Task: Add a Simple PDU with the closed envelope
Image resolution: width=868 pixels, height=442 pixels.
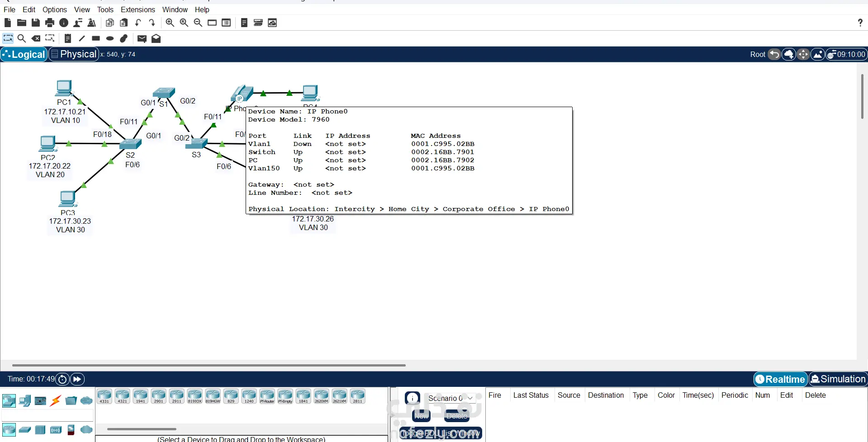Action: pyautogui.click(x=142, y=38)
